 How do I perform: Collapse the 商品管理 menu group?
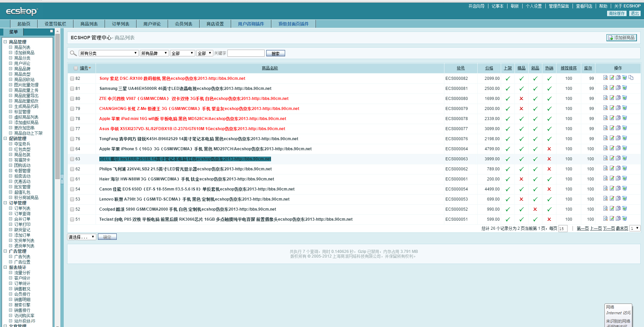point(5,42)
